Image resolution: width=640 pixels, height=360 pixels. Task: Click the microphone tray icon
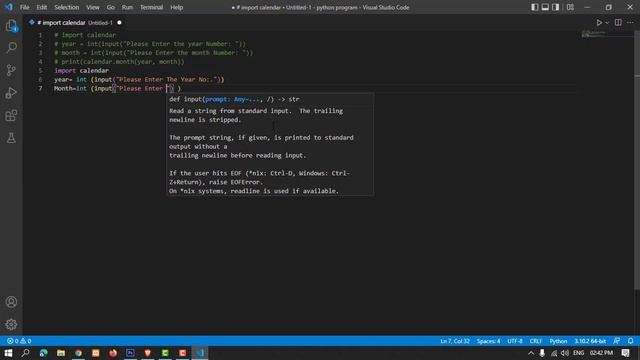[x=542, y=353]
